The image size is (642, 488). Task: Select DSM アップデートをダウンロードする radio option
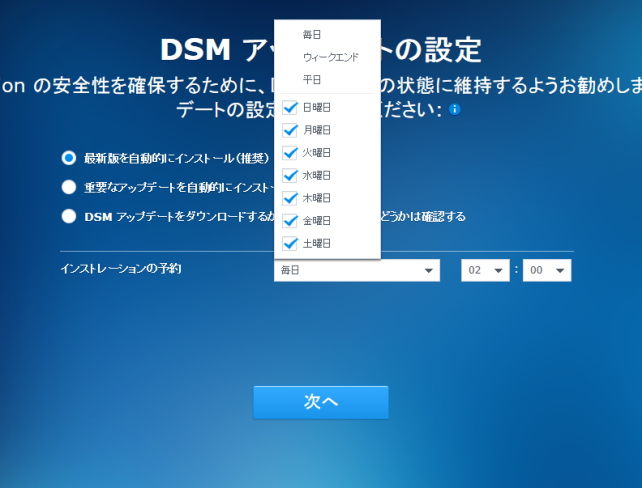click(69, 216)
